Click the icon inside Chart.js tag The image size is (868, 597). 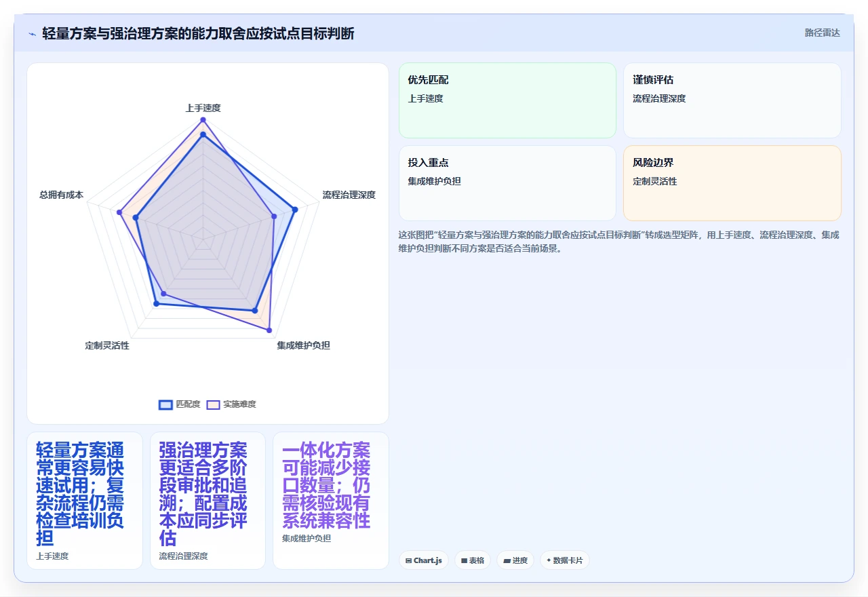click(x=408, y=560)
